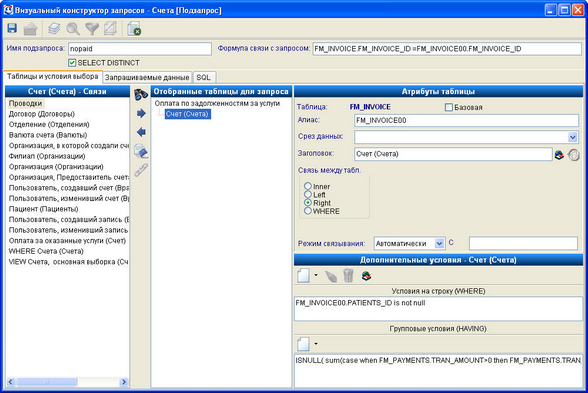
Task: Click the Имя подзапроса input field
Action: (140, 49)
